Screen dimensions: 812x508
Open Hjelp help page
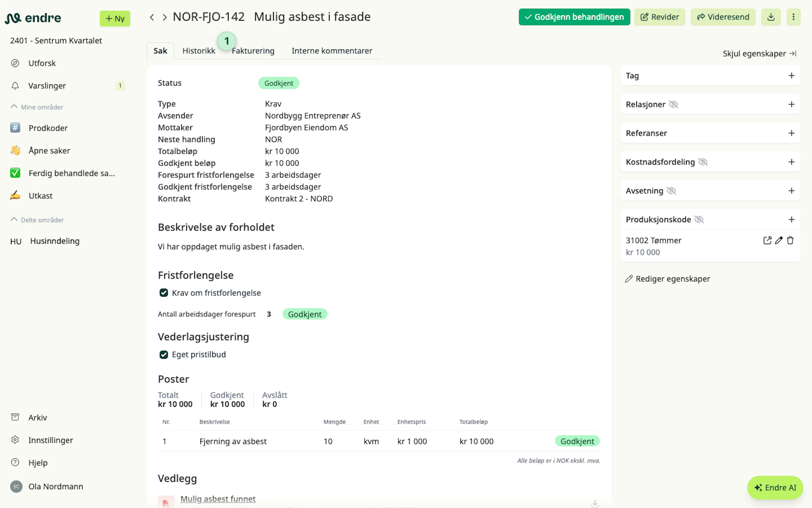click(x=38, y=463)
